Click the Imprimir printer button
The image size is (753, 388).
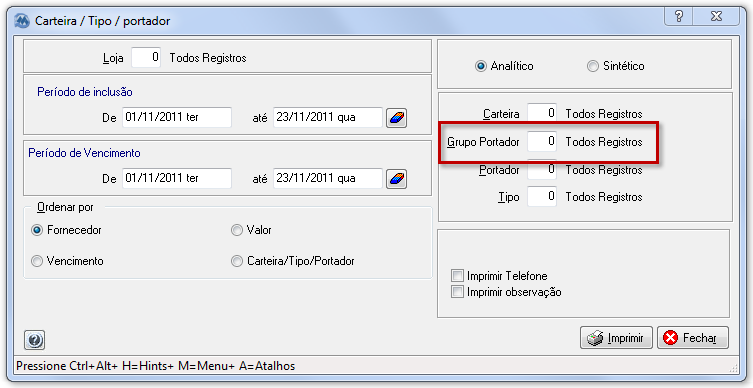point(616,338)
